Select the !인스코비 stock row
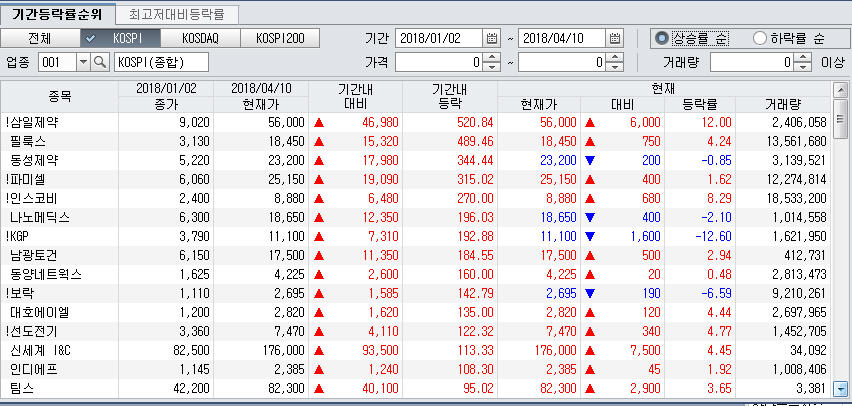This screenshot has width=852, height=406. point(416,198)
